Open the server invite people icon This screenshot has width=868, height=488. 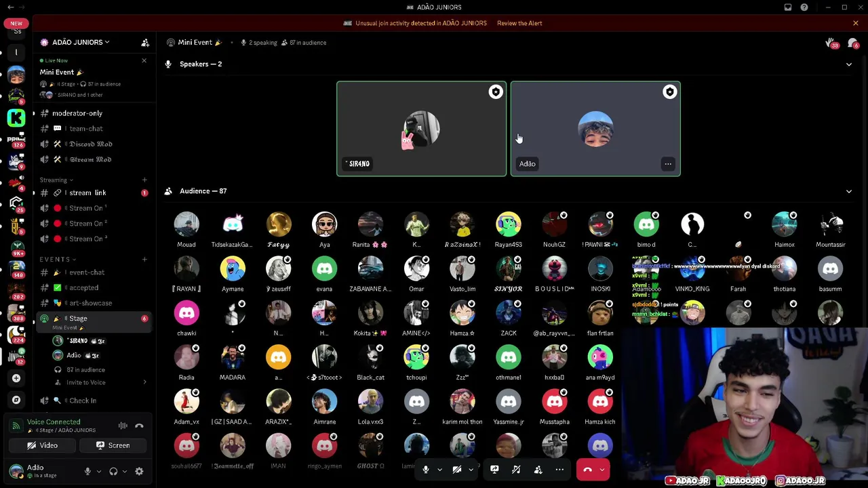145,42
